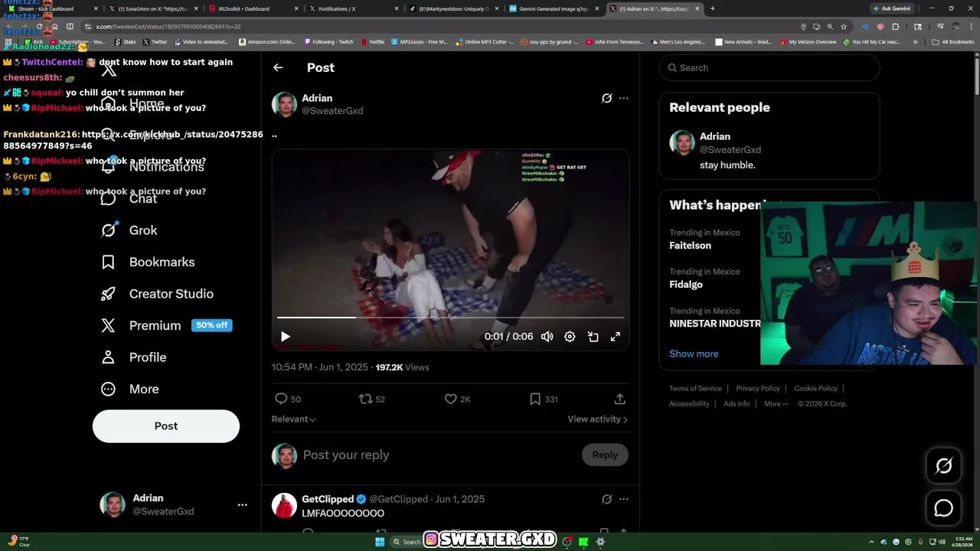Mute the video volume
980x551 pixels.
point(547,337)
